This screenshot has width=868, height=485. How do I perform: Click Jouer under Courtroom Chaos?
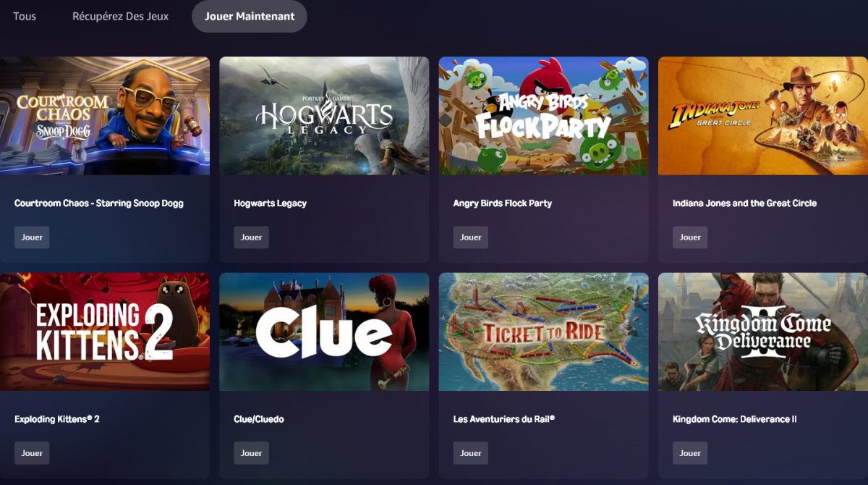(32, 237)
